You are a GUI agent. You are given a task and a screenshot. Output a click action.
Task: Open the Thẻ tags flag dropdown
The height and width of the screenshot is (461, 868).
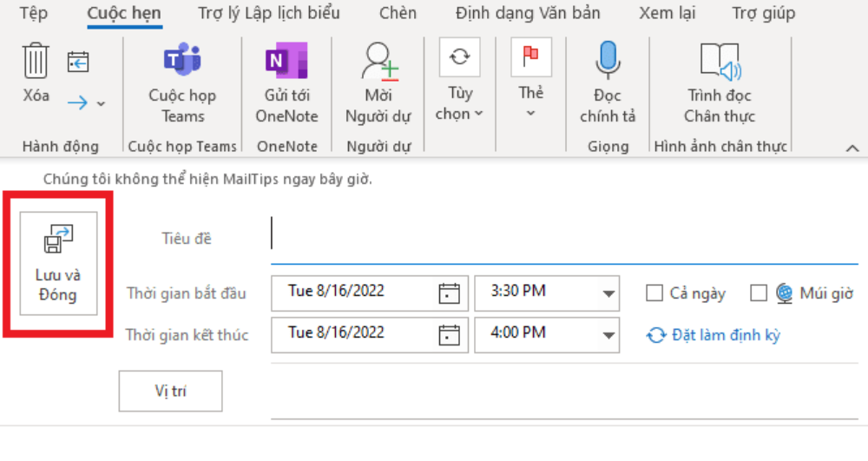pyautogui.click(x=531, y=77)
